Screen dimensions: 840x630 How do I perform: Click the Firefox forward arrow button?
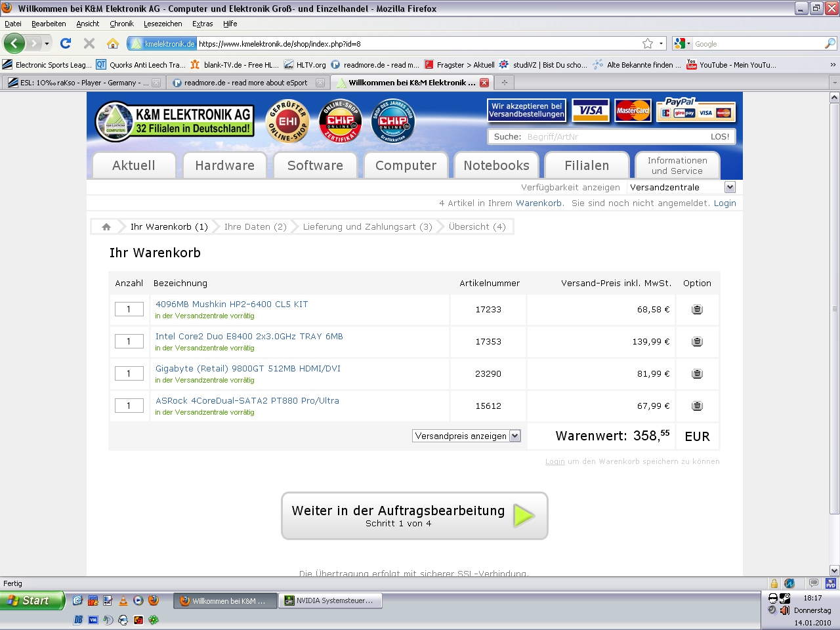[x=33, y=43]
